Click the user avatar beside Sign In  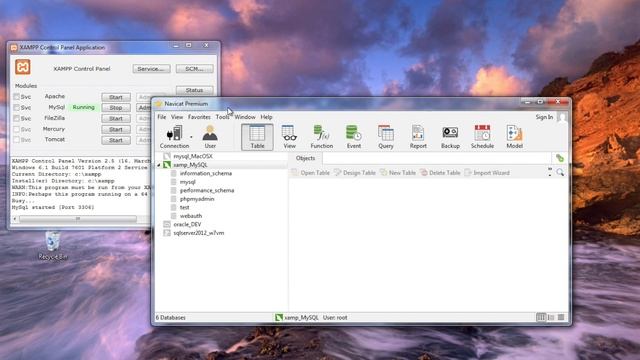click(562, 118)
